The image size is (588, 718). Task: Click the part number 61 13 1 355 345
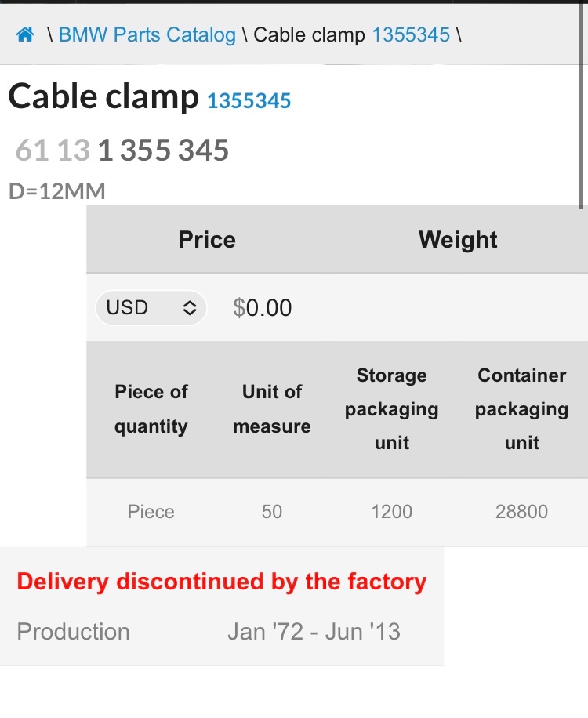click(x=122, y=150)
